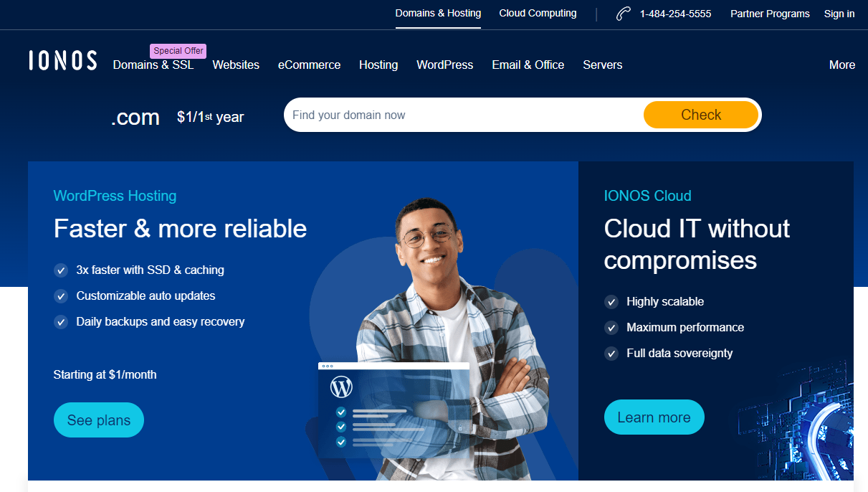Click the checkmark beside Daily backups

(61, 322)
